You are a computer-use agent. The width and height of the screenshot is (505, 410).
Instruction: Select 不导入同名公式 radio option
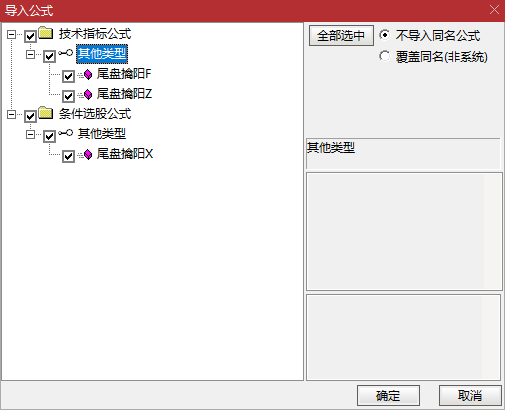click(384, 35)
